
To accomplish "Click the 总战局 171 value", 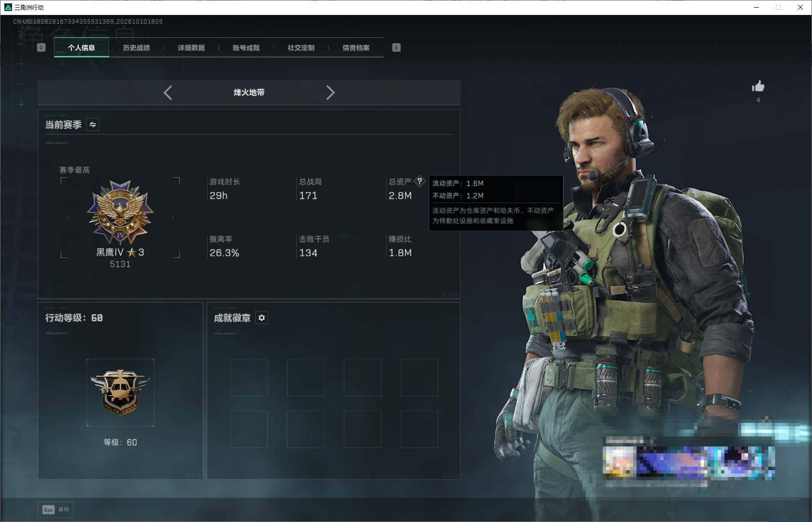I will click(308, 195).
